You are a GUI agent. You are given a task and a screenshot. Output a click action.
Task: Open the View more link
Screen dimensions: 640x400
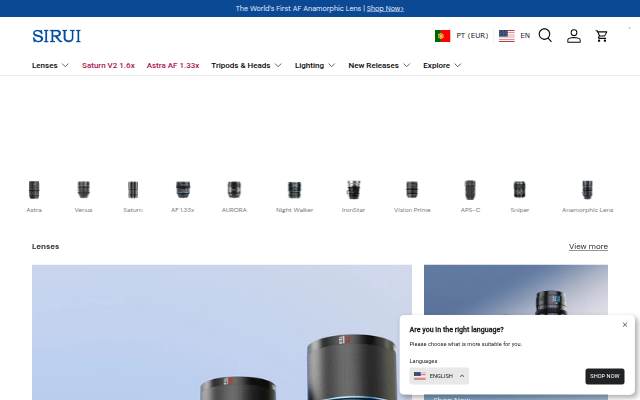pyautogui.click(x=588, y=247)
